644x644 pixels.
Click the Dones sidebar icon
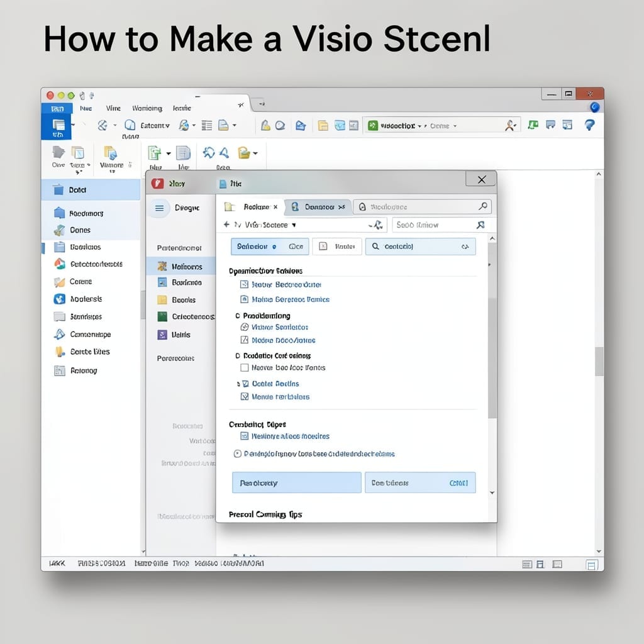click(x=59, y=230)
